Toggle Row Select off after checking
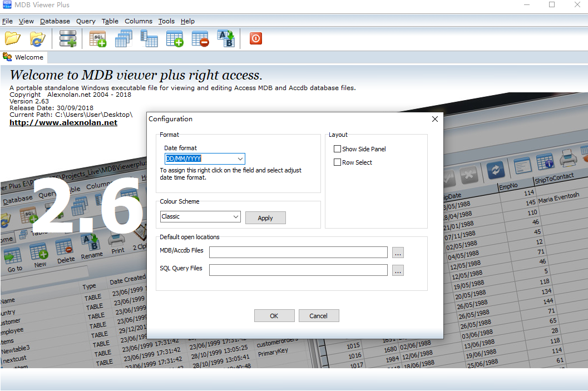Viewport: 588px width, 391px height. [337, 162]
